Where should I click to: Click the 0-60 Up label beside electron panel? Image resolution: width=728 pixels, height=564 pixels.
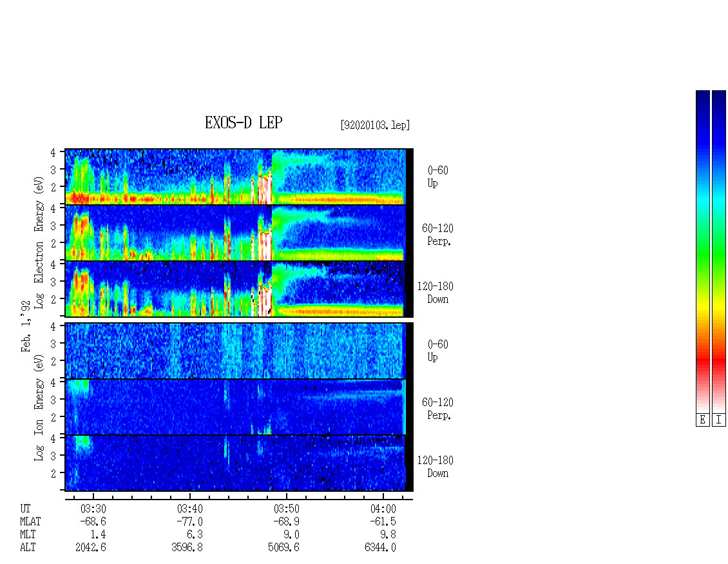(438, 177)
